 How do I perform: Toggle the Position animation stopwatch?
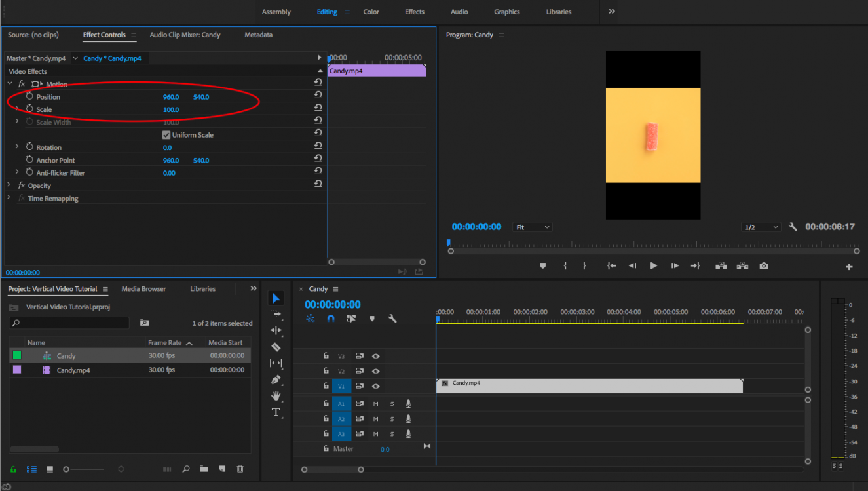click(x=29, y=96)
